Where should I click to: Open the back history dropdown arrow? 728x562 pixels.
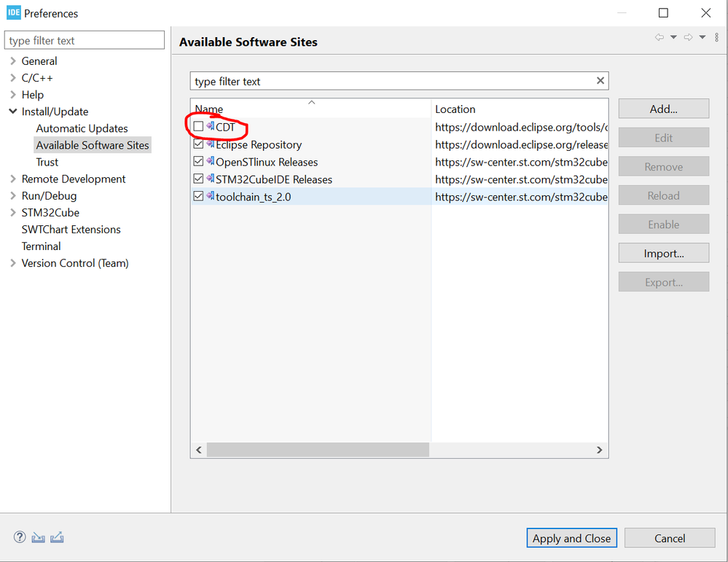pos(673,37)
